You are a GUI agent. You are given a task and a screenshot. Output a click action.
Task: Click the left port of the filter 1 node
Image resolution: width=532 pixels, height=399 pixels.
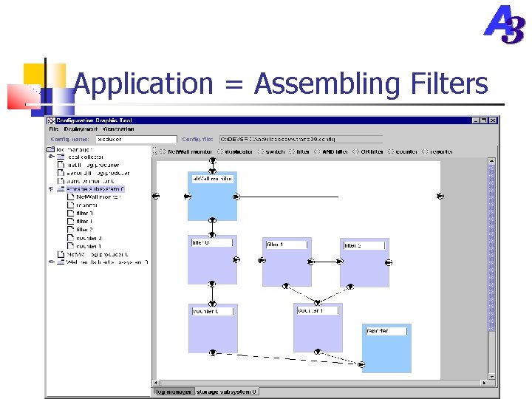[262, 261]
